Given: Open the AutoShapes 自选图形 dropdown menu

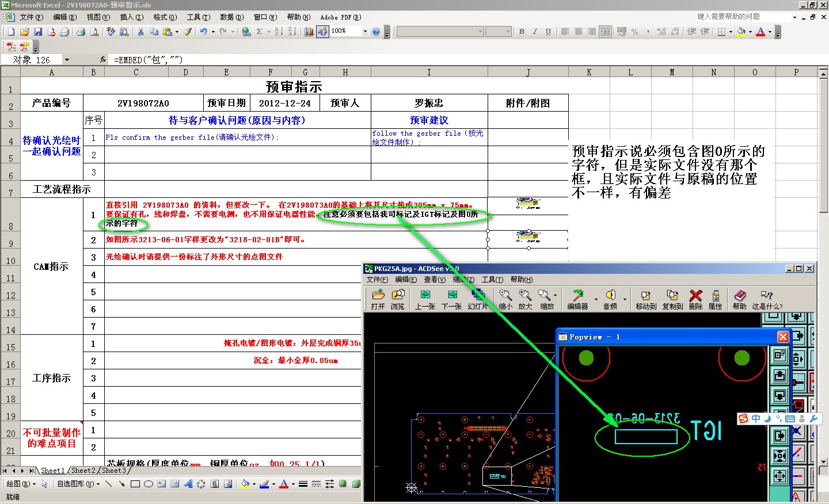Looking at the screenshot, I should 79,484.
